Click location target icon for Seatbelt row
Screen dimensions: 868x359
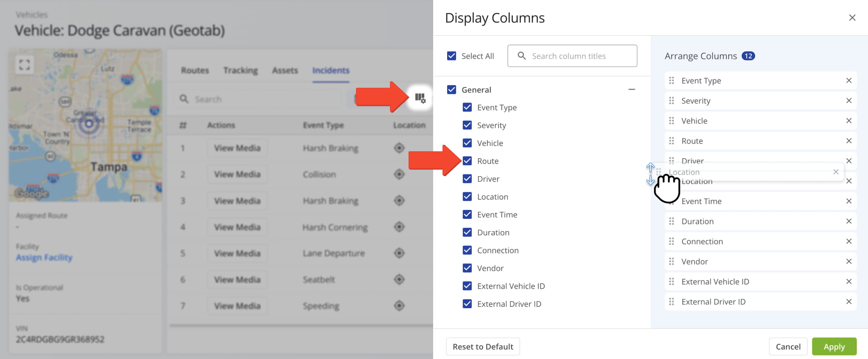399,279
